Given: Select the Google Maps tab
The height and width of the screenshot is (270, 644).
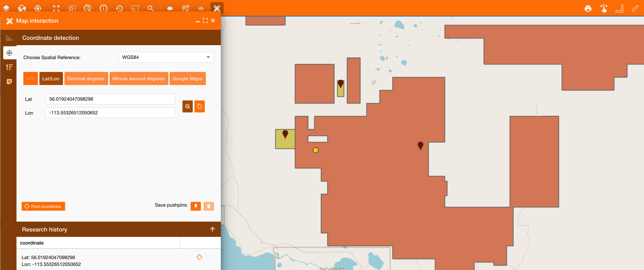Looking at the screenshot, I should coord(187,79).
